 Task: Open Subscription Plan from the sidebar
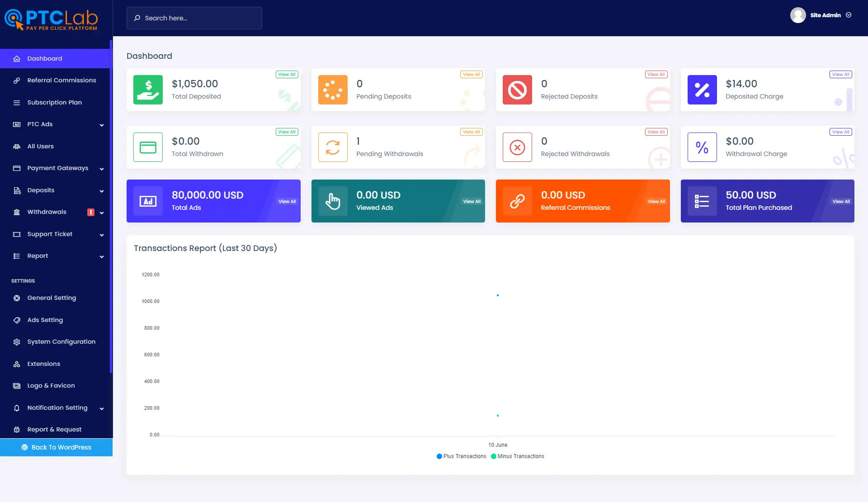[x=54, y=103]
